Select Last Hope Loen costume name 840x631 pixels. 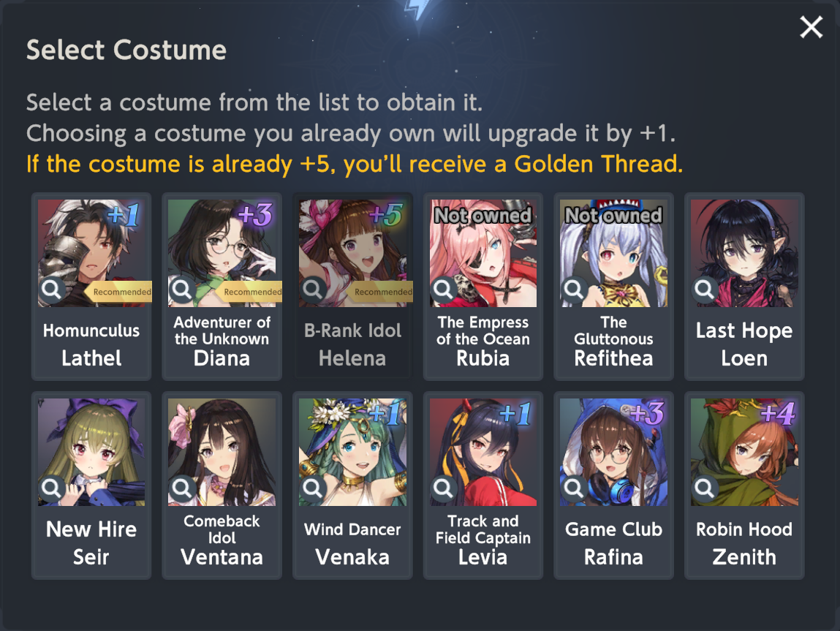pyautogui.click(x=744, y=344)
